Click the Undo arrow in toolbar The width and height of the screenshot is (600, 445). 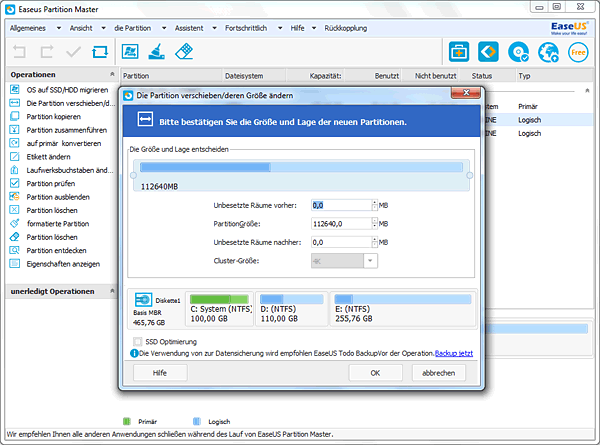tap(19, 51)
